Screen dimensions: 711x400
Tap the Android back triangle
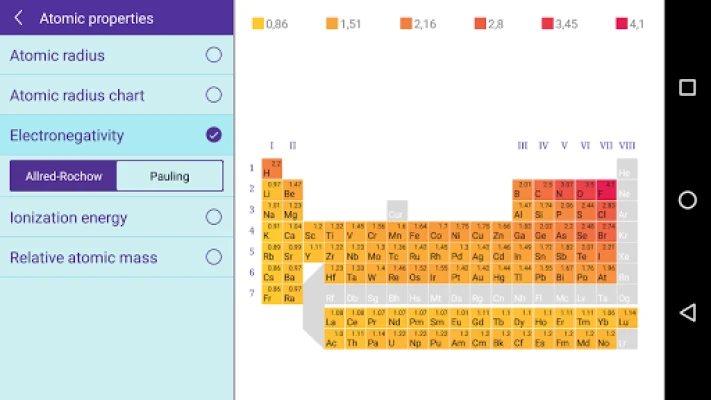(x=687, y=313)
